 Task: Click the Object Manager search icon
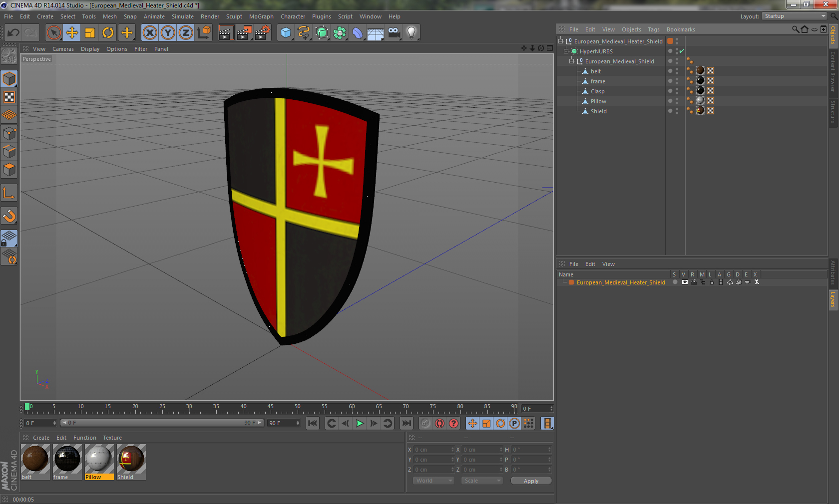pos(795,29)
